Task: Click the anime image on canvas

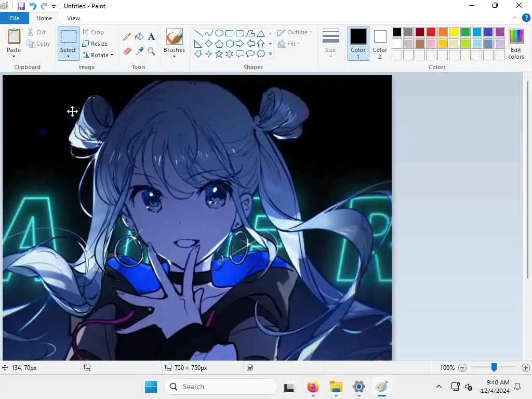Action: tap(197, 218)
